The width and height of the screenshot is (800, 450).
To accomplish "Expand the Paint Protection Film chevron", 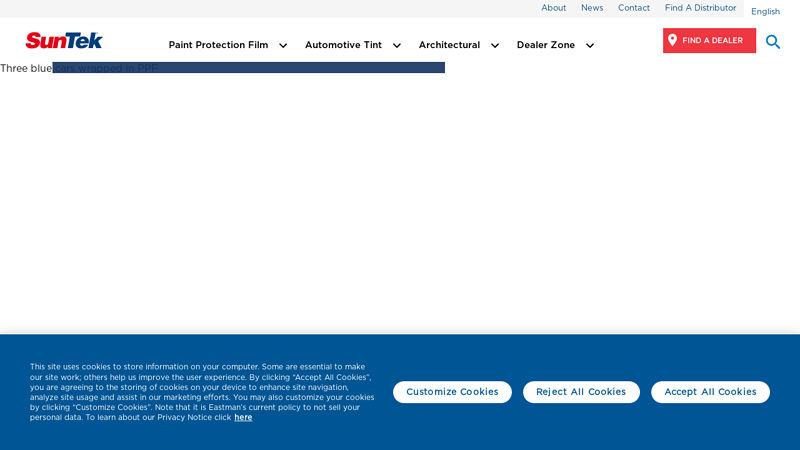I will pos(283,45).
